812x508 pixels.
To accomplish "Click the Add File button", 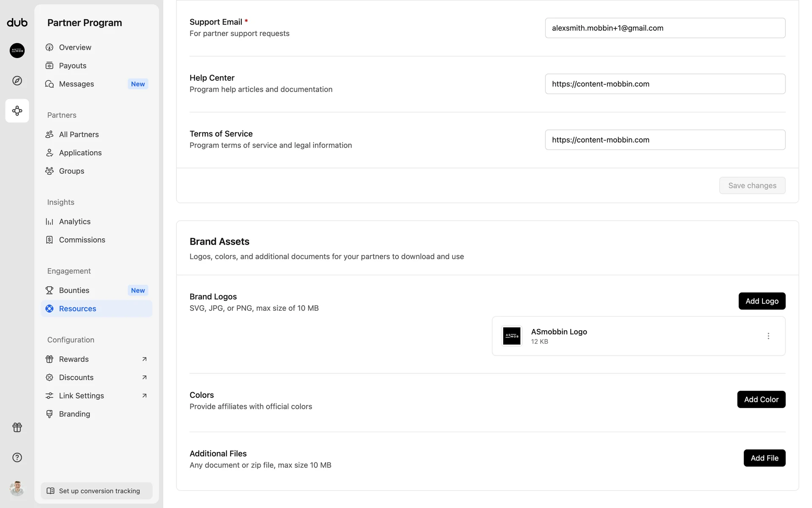I will (764, 458).
